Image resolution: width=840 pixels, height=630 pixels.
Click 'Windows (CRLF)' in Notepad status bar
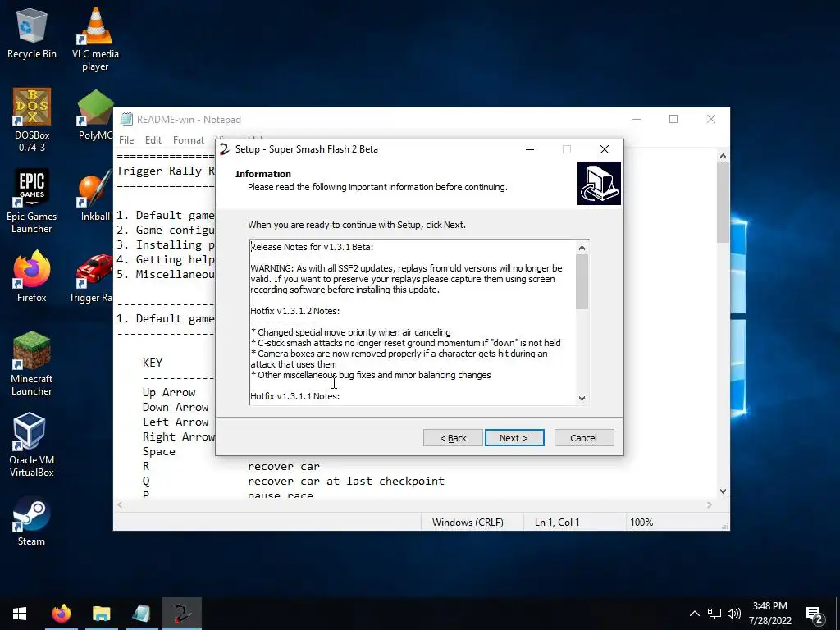tap(468, 522)
